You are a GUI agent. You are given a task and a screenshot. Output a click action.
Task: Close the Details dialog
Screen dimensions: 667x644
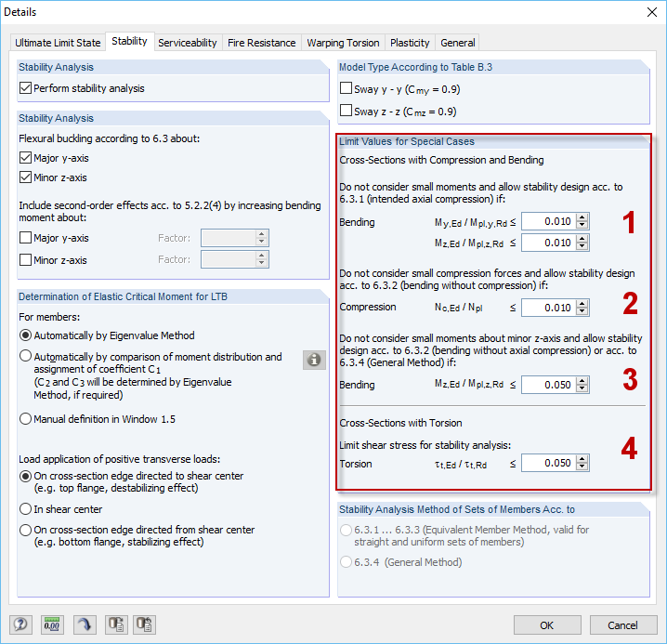point(652,12)
